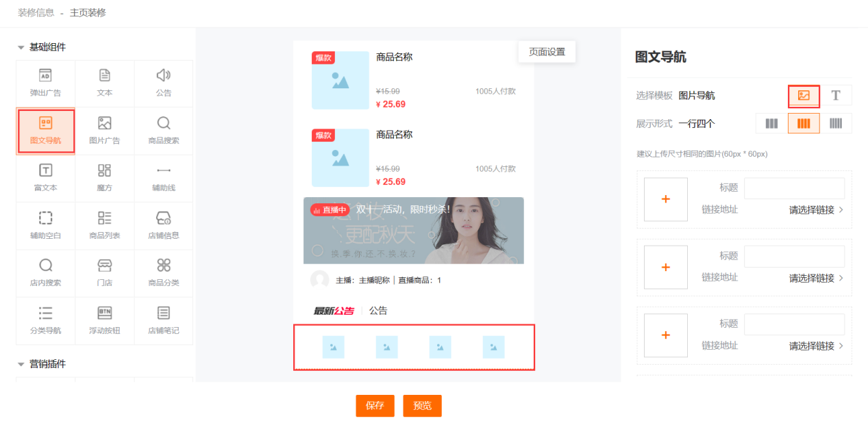Add the 公告 announcement component
The height and width of the screenshot is (438, 868).
tap(163, 83)
